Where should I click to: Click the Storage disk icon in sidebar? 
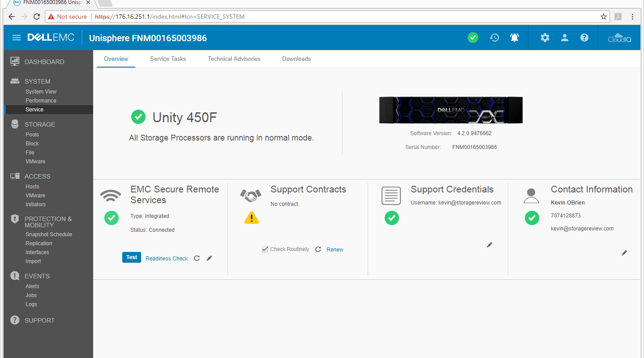[x=15, y=124]
